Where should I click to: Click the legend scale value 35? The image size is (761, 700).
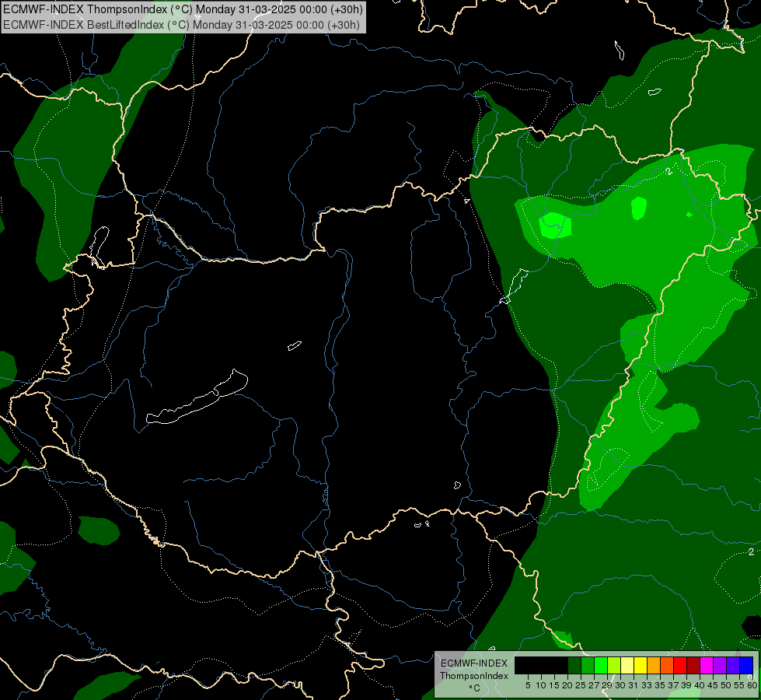[660, 685]
